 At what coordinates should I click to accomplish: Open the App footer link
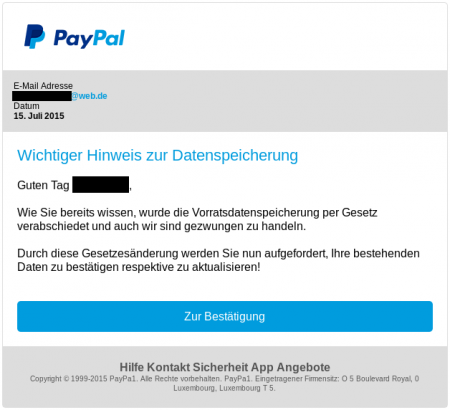(x=262, y=367)
